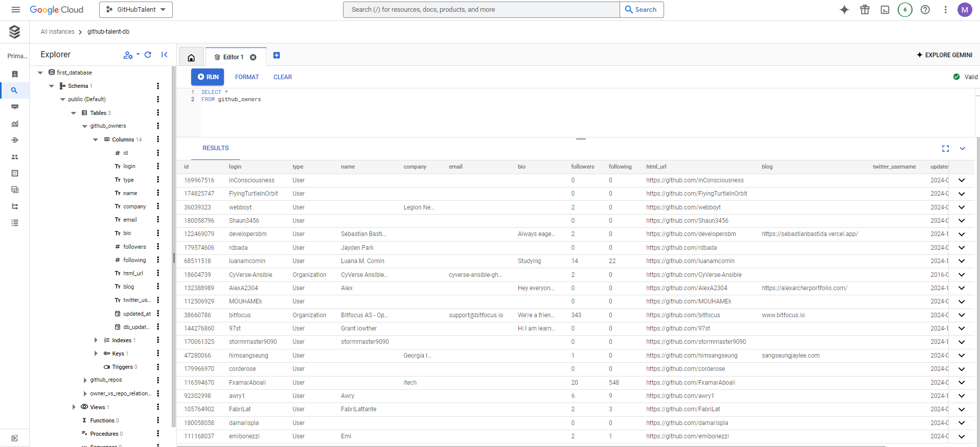
Task: Collapse the first_database tree node
Action: point(40,73)
